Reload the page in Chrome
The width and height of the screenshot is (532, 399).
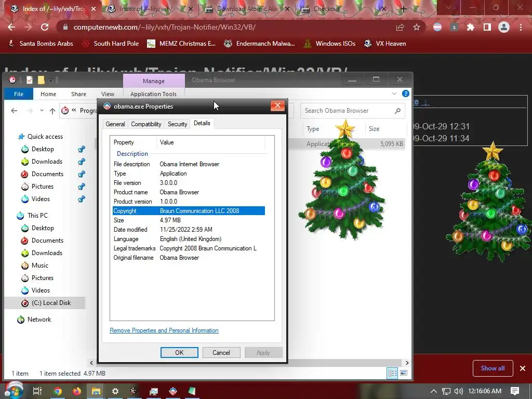coord(45,27)
